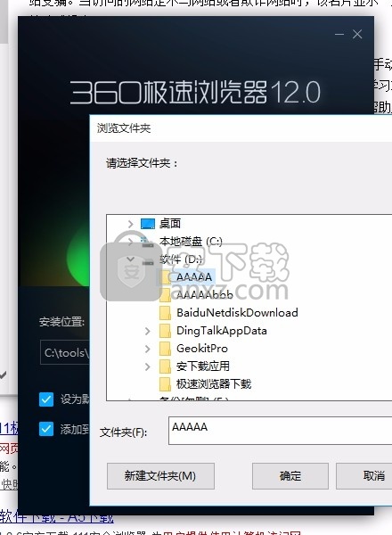Viewport: 392px width, 535px height.
Task: Click the 安装位置 label in installer
Action: [61, 321]
